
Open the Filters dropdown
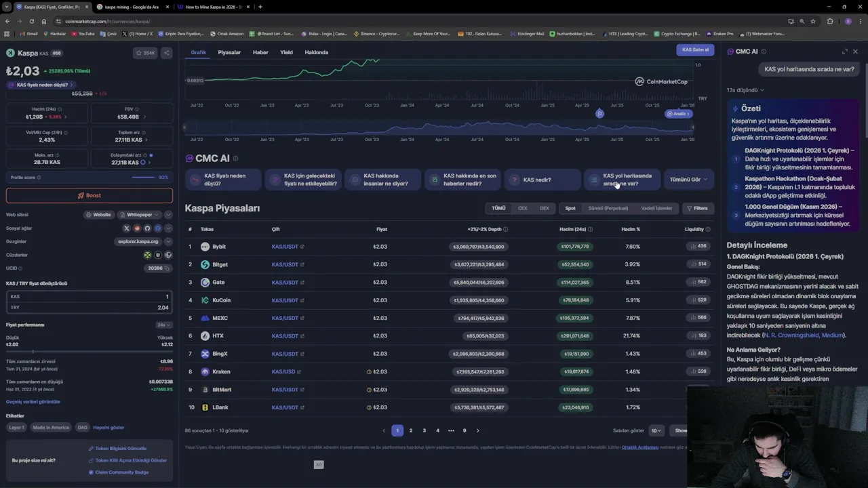pyautogui.click(x=697, y=208)
